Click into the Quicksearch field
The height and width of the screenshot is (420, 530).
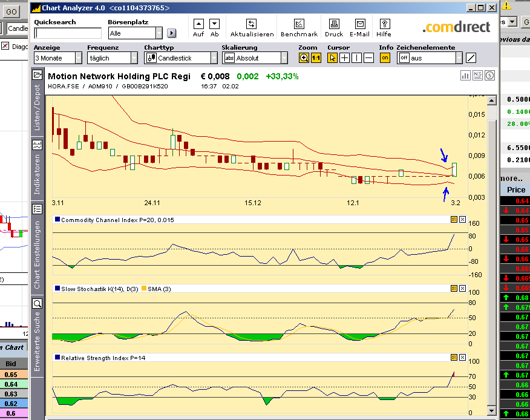[x=68, y=33]
